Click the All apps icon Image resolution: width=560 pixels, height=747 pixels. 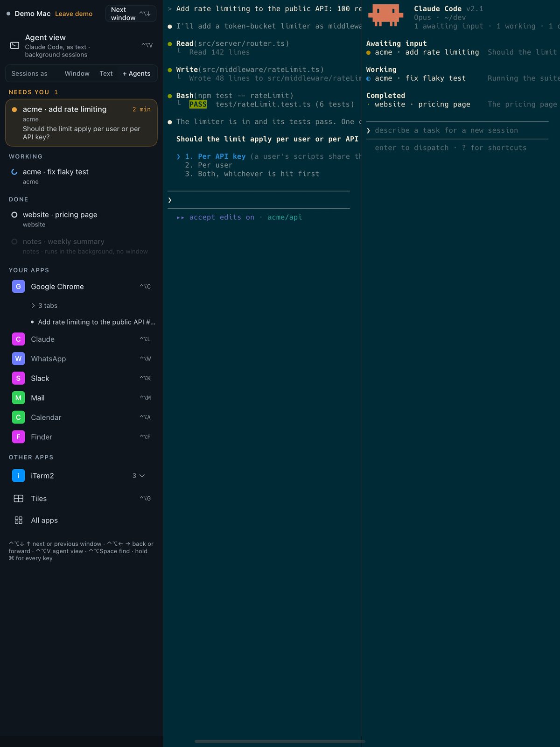(19, 520)
